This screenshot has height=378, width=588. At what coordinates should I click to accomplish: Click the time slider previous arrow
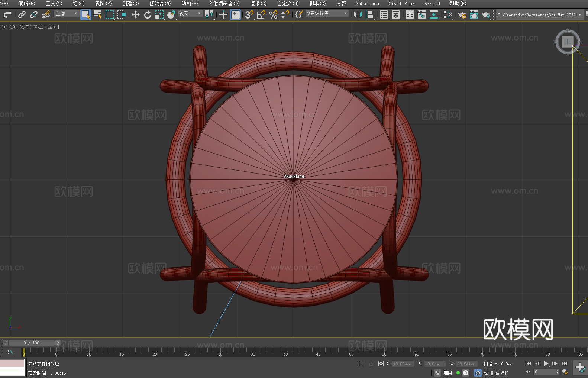[x=6, y=343]
